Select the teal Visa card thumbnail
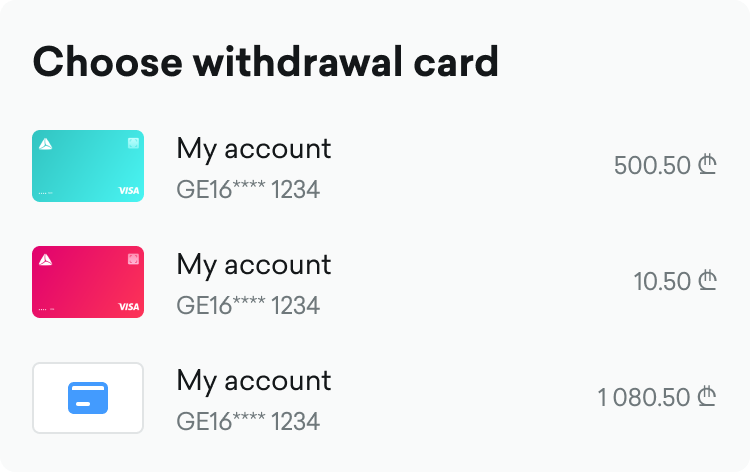The height and width of the screenshot is (472, 750). [x=88, y=166]
